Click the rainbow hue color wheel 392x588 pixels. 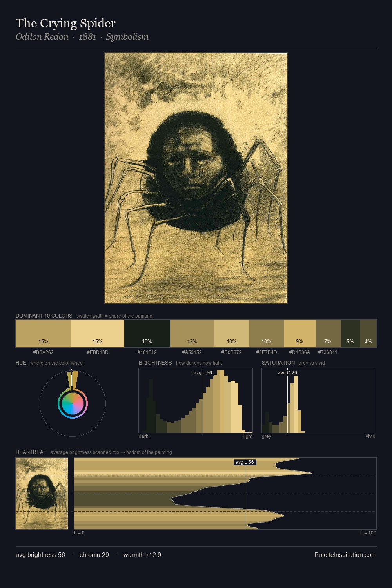[x=73, y=404]
